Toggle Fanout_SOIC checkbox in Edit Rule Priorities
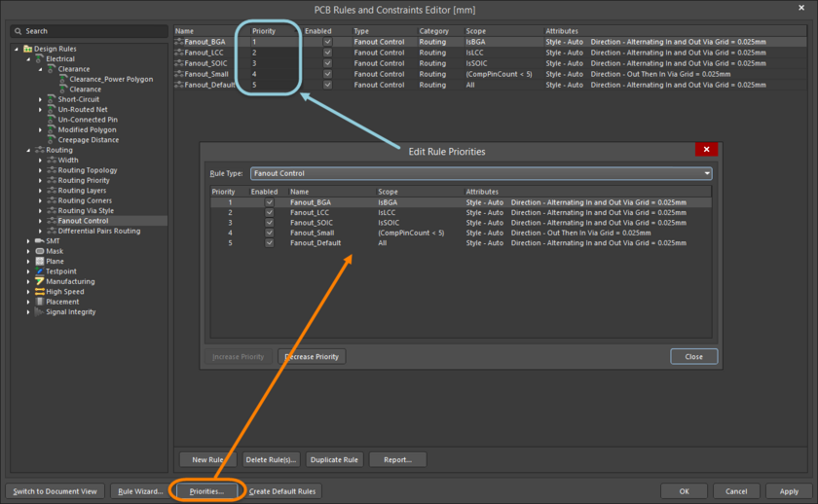This screenshot has height=504, width=818. (269, 223)
